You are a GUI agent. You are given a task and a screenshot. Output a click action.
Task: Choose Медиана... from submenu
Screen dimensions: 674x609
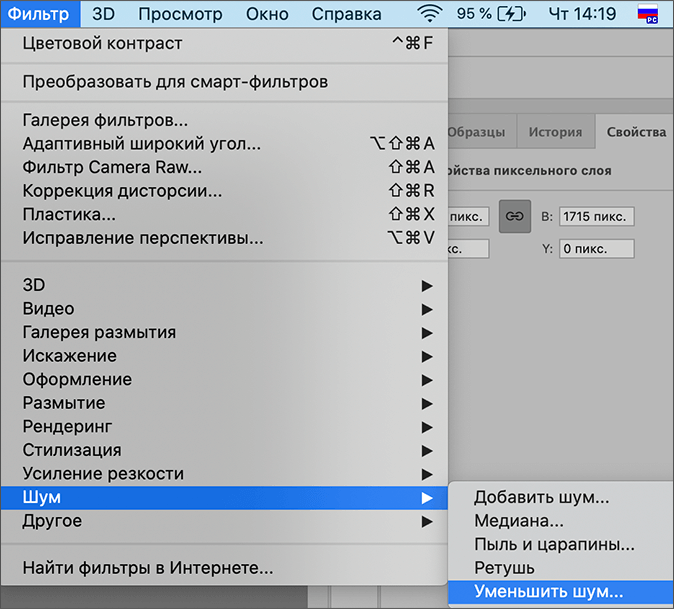[561, 521]
